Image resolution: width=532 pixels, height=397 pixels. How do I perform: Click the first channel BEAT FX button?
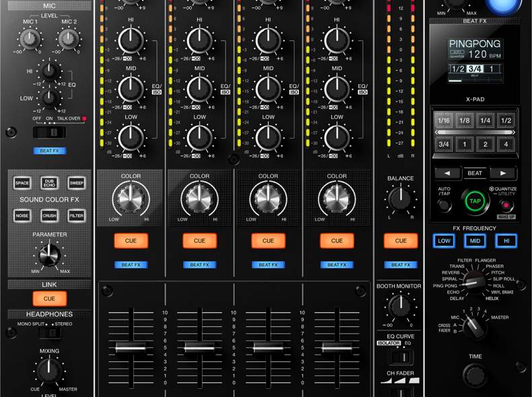(x=131, y=265)
